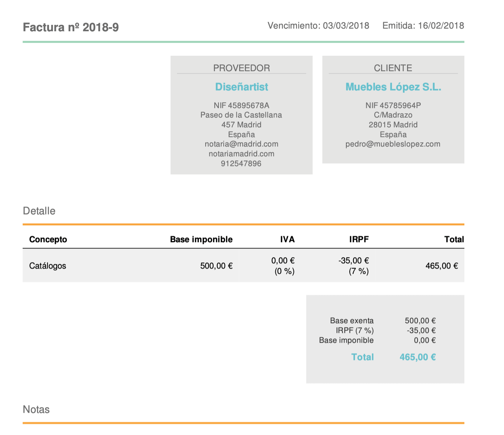This screenshot has height=435, width=504.
Task: Select the 'Catálogos' concept cell
Action: tap(48, 266)
